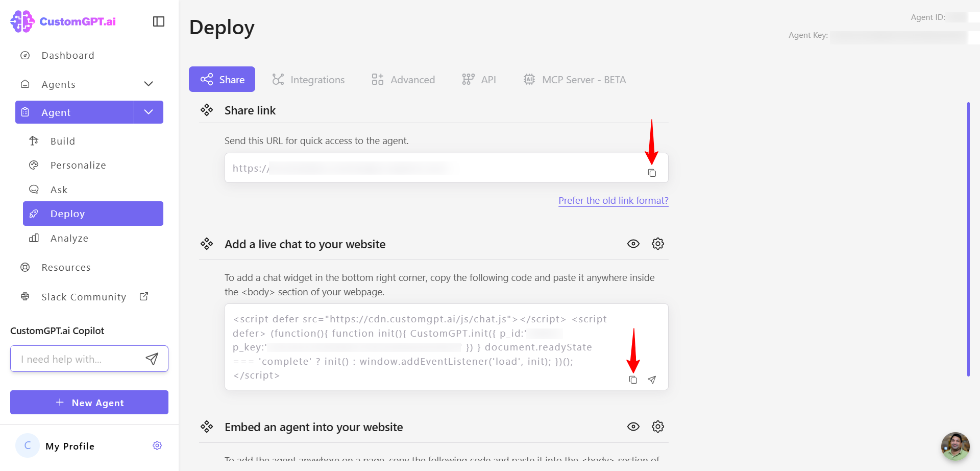
Task: Open the Ask page
Action: coord(59,190)
